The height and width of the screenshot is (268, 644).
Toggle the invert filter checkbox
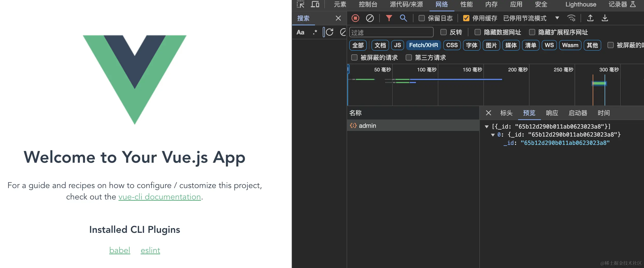pos(443,32)
